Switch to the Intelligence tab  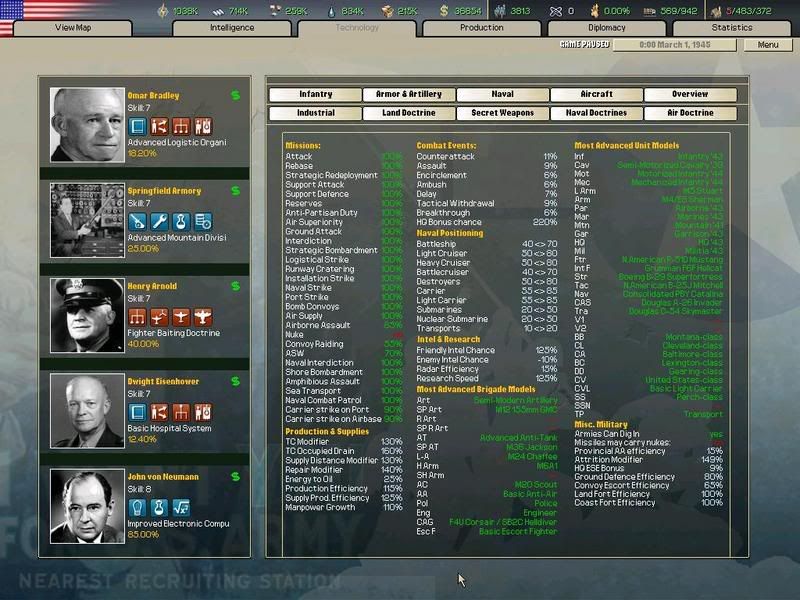point(232,28)
